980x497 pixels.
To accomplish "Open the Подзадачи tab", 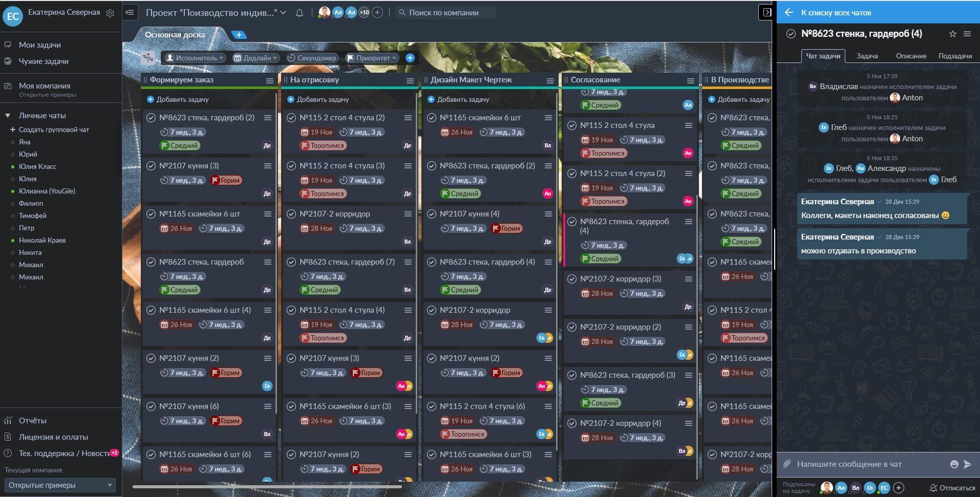I will 955,56.
